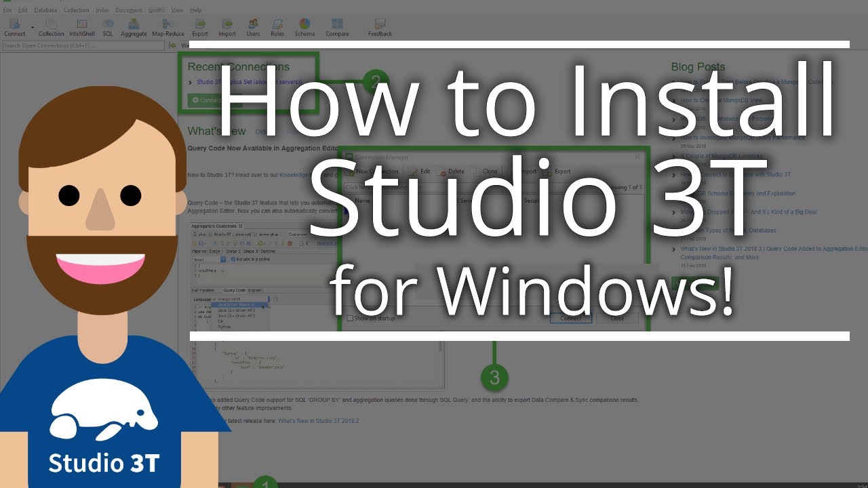
Task: Open the Document menu
Action: (x=129, y=10)
